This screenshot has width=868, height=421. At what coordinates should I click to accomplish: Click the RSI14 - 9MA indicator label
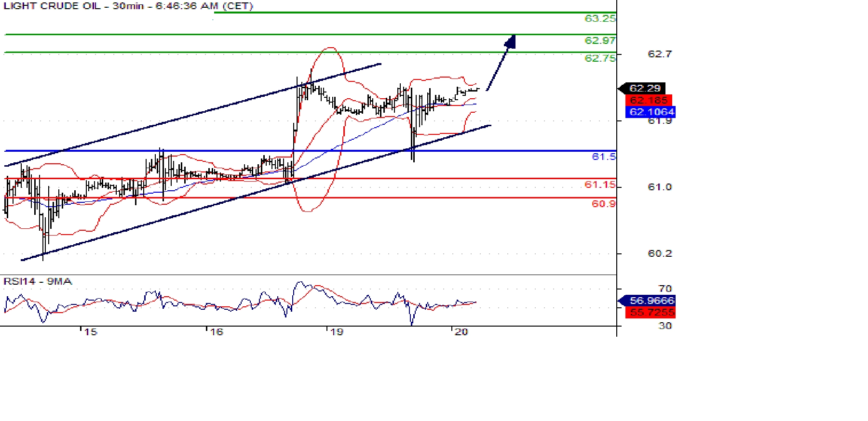pos(38,281)
